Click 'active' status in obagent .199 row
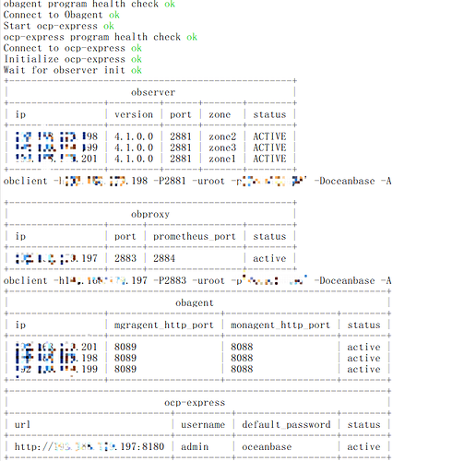 tap(364, 369)
